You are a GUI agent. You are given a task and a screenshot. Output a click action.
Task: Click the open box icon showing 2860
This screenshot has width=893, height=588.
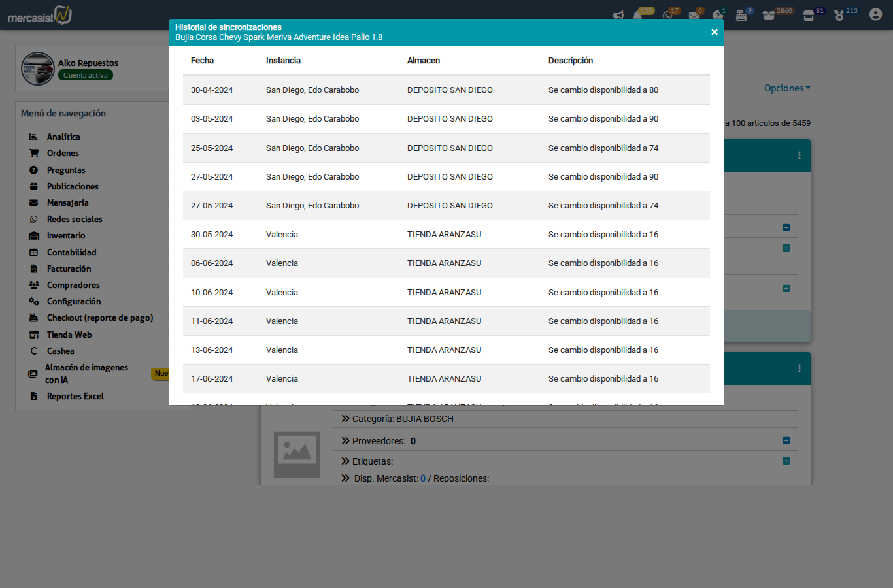(769, 16)
